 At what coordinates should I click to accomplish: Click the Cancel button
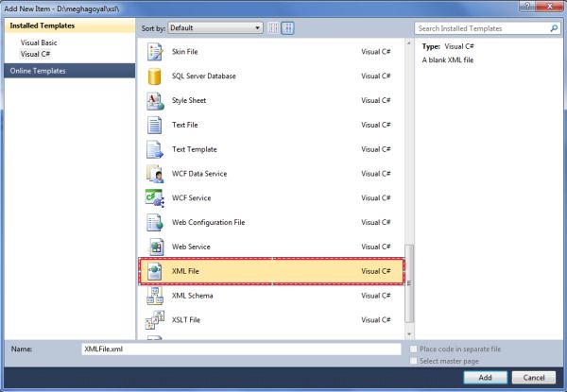pyautogui.click(x=534, y=378)
